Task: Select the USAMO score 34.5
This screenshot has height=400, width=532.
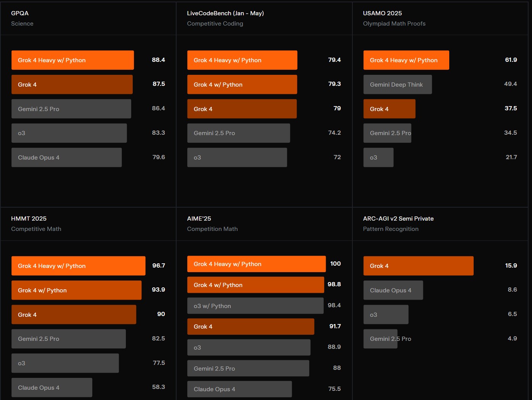Action: 511,133
